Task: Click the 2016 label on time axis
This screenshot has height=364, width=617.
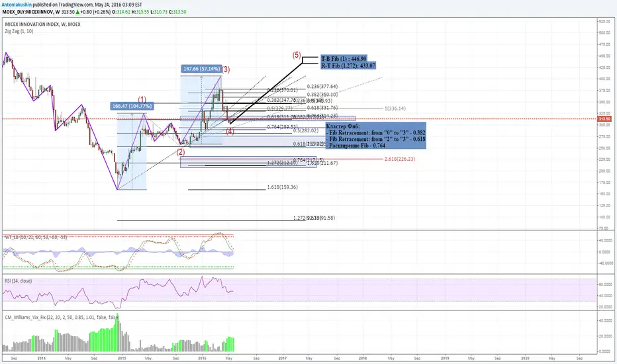Action: pyautogui.click(x=203, y=359)
